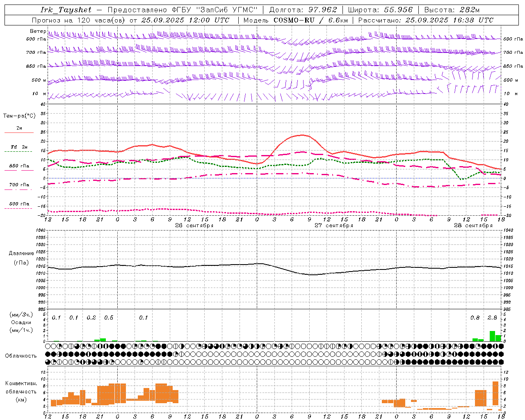Click the 26 сентября date label

[194, 226]
